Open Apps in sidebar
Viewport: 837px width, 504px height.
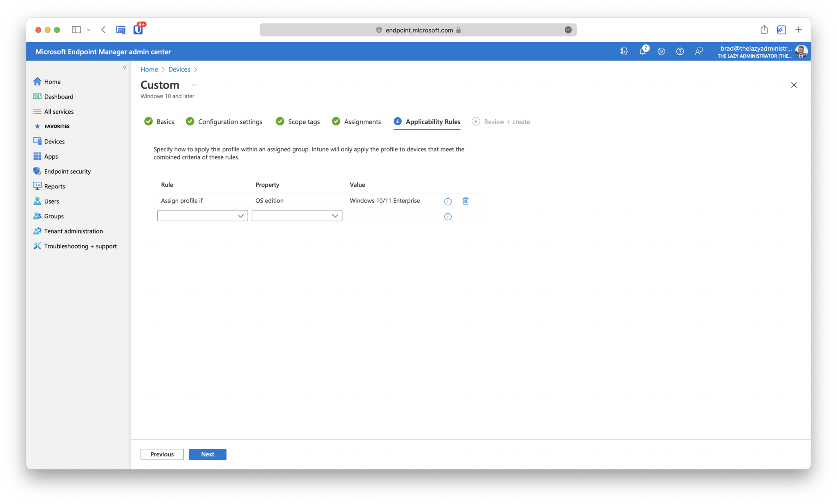46,156
